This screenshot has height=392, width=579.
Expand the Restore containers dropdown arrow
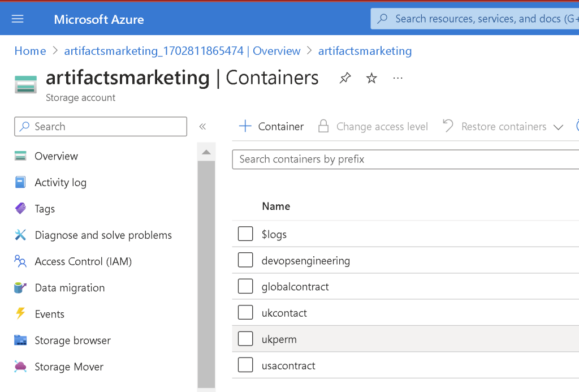click(558, 127)
